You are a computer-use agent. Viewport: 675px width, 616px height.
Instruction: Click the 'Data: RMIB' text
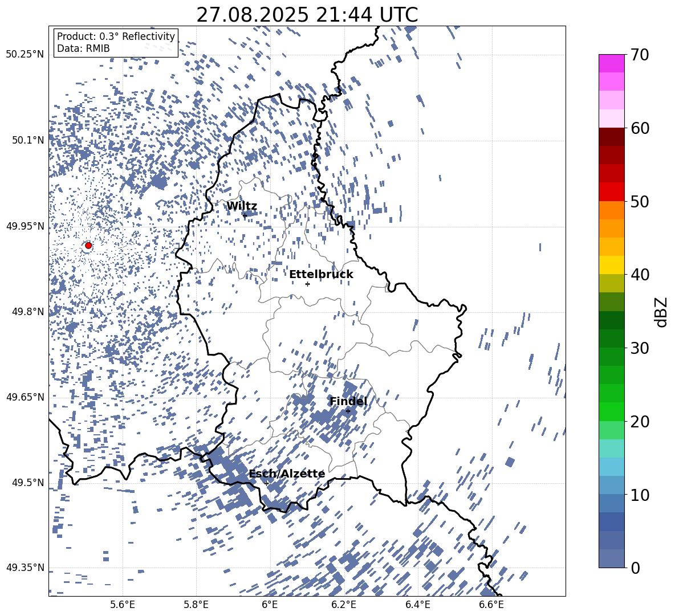tap(83, 48)
